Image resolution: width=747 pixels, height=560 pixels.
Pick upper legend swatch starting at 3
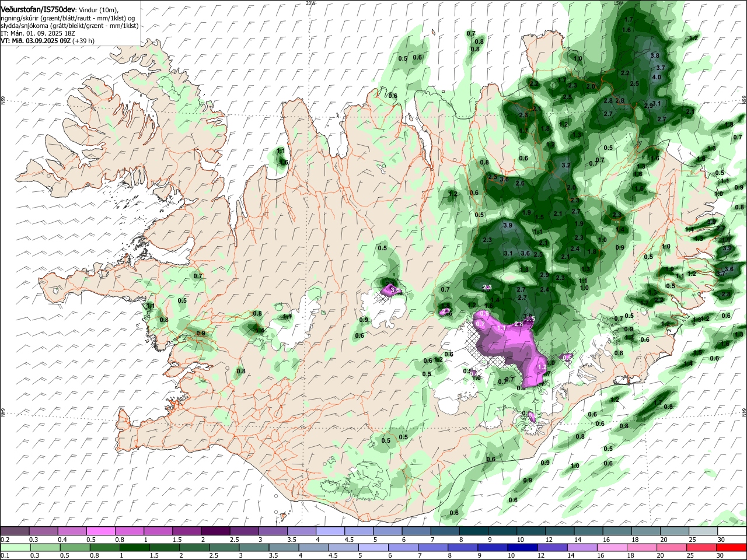(273, 531)
